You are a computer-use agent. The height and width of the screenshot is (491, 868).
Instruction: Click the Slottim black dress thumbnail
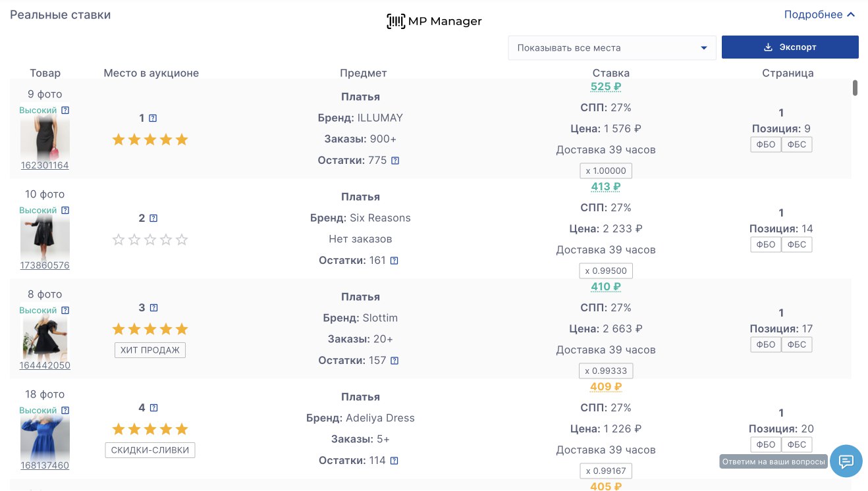pyautogui.click(x=45, y=336)
